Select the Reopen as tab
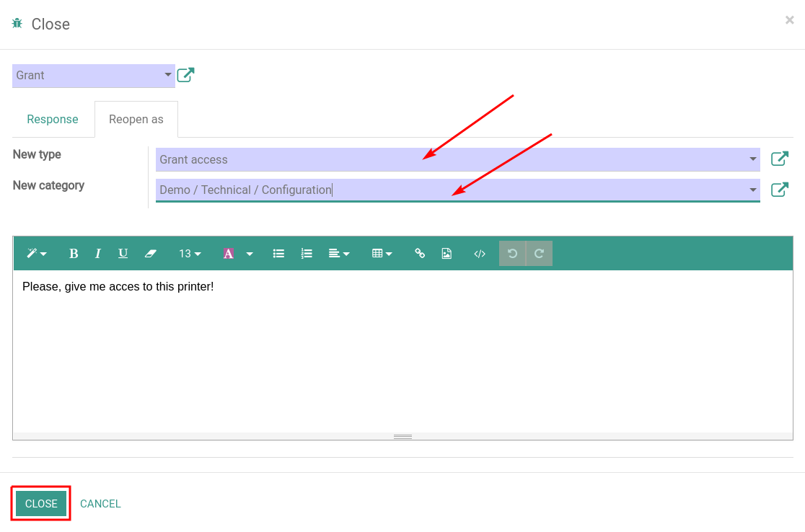Image resolution: width=805 pixels, height=532 pixels. [x=136, y=119]
